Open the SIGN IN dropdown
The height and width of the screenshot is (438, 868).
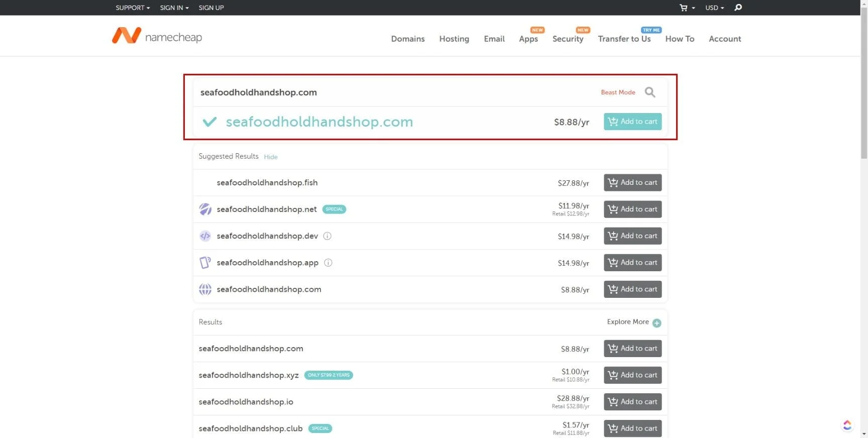(174, 8)
